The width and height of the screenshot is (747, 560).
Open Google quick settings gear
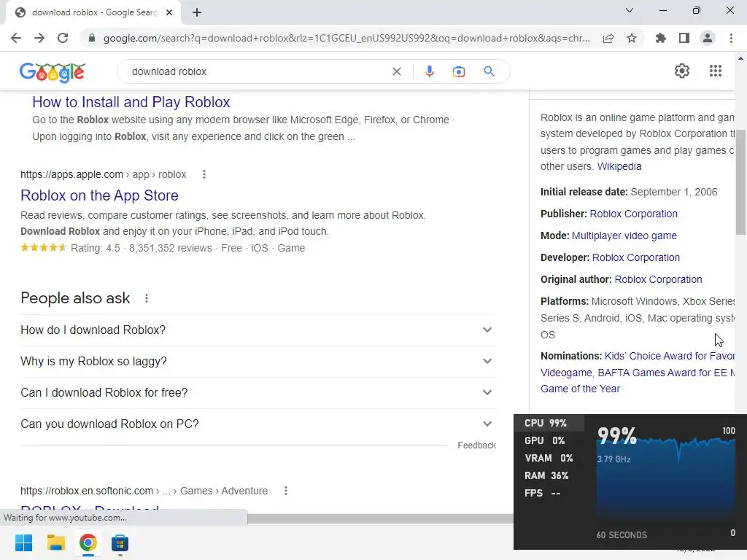pyautogui.click(x=682, y=71)
